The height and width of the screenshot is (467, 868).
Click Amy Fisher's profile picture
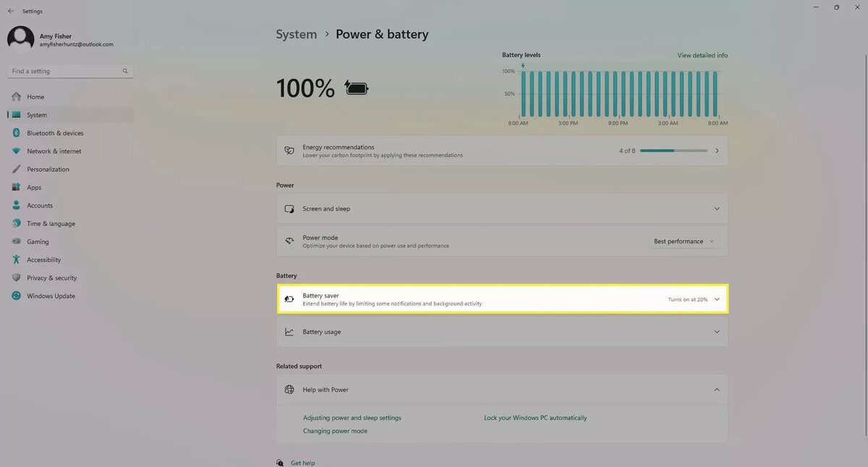[20, 37]
